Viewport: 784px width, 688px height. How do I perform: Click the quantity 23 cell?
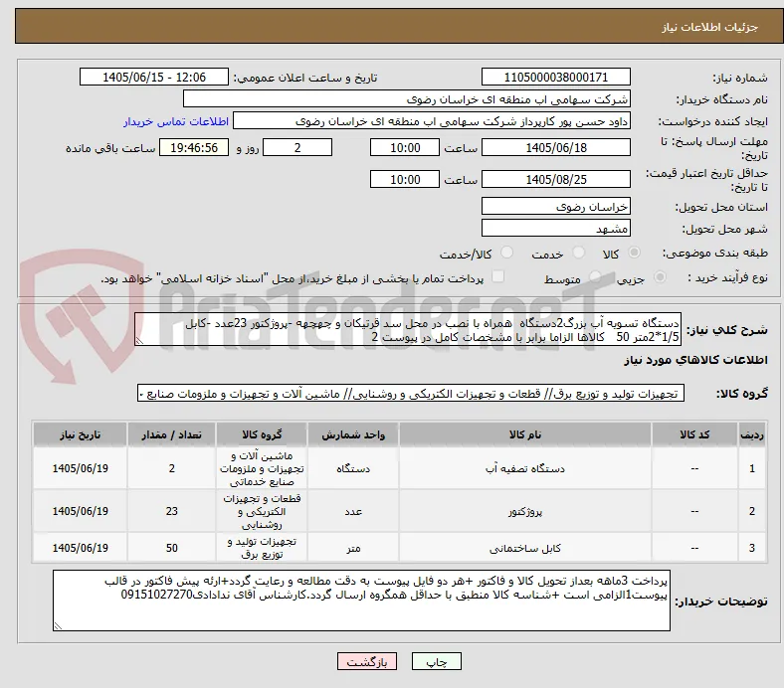171,512
